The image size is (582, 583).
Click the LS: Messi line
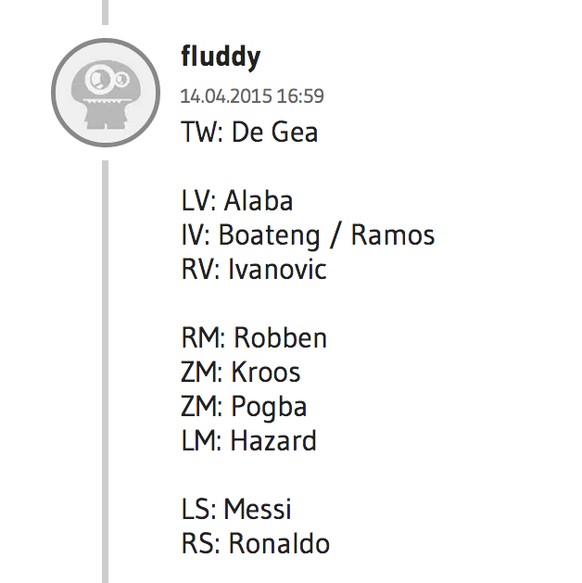[236, 509]
